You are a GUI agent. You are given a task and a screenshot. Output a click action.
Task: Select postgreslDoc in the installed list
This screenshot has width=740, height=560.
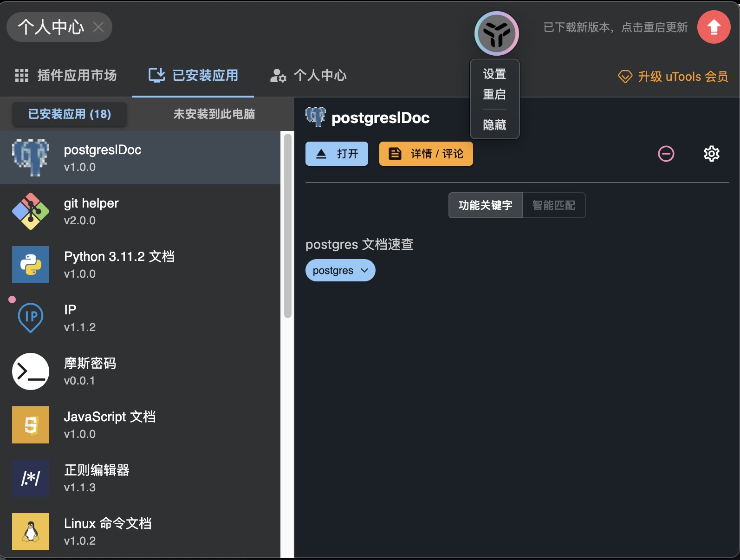(x=140, y=158)
